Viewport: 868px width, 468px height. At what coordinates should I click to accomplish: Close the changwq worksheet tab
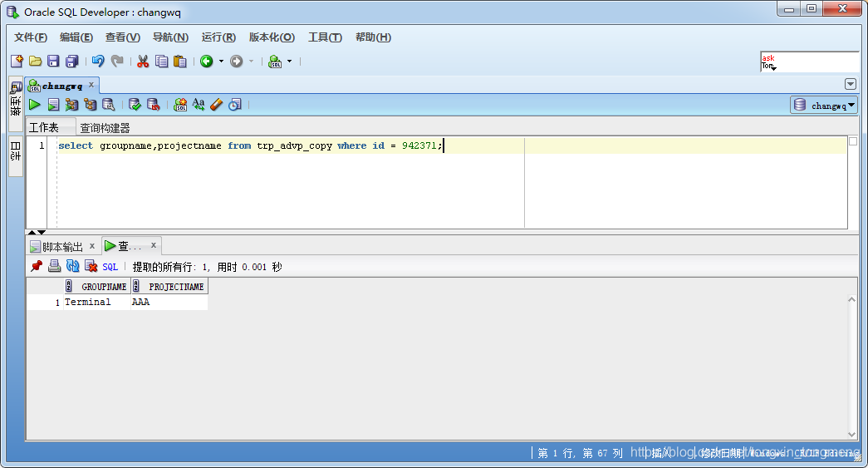91,85
